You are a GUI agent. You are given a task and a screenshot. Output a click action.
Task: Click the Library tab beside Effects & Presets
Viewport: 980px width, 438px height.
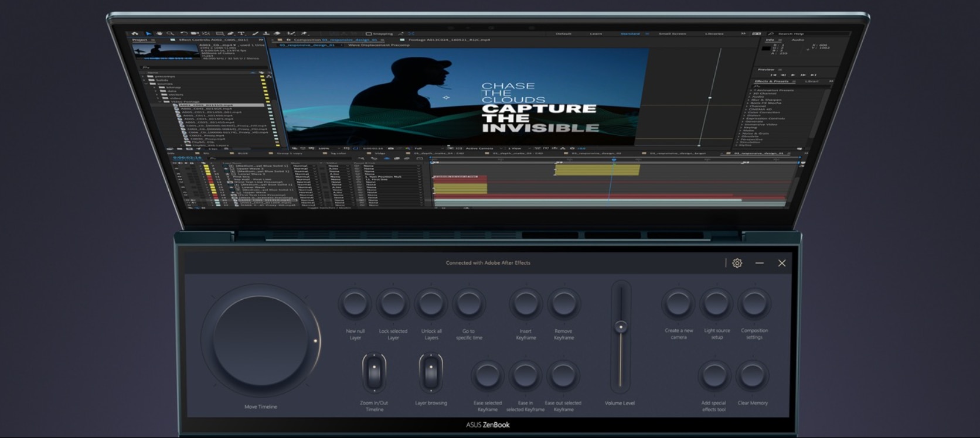(x=812, y=81)
